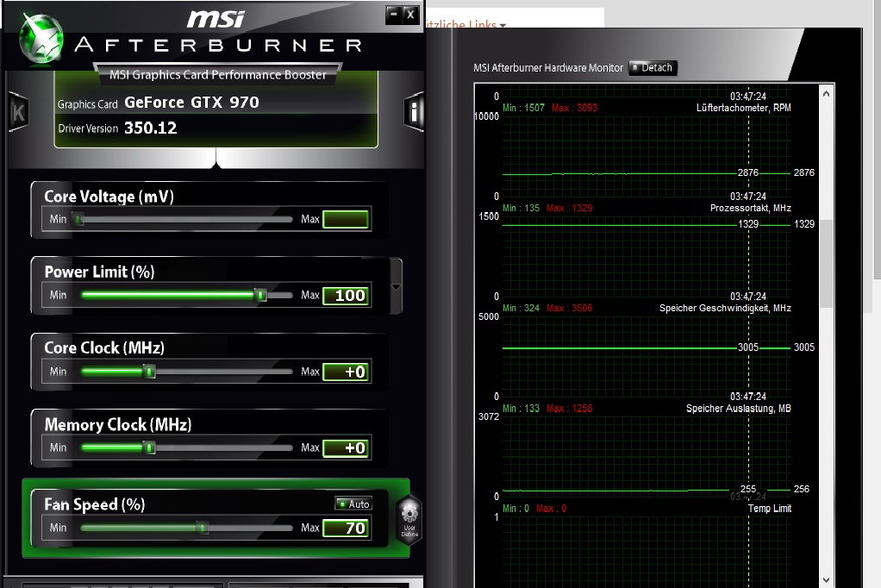Click the MSI Afterburner Hardware Monitor title
The width and height of the screenshot is (881, 588).
[x=548, y=68]
